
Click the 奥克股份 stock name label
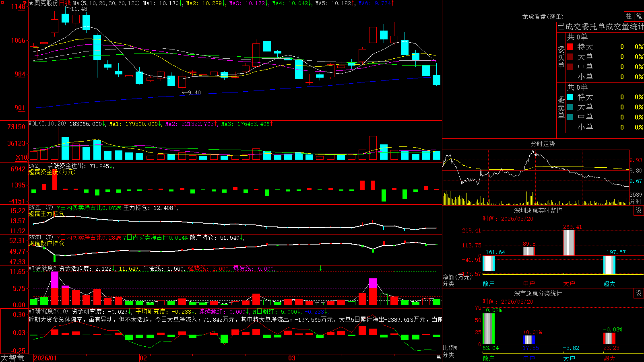tap(46, 3)
